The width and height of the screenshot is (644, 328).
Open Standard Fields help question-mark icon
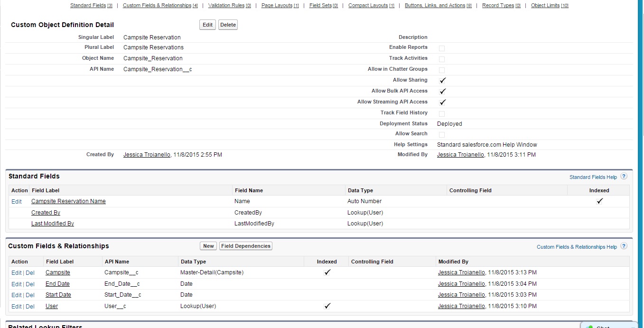point(624,177)
